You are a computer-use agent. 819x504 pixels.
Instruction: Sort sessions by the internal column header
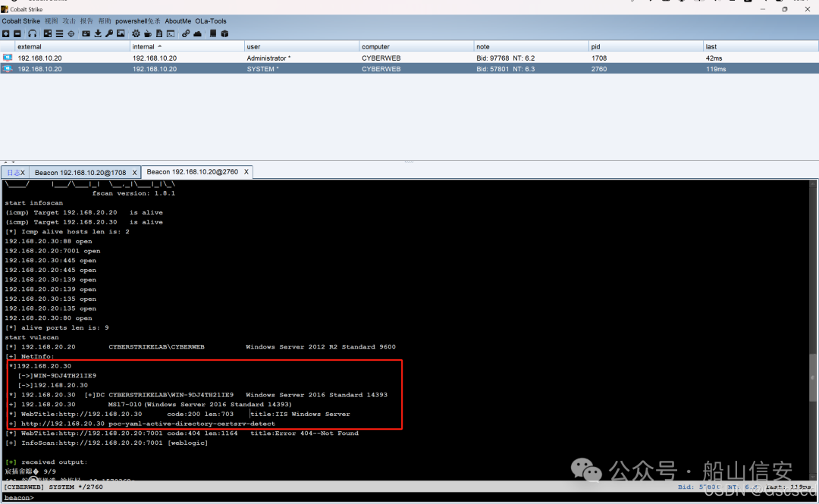click(187, 46)
